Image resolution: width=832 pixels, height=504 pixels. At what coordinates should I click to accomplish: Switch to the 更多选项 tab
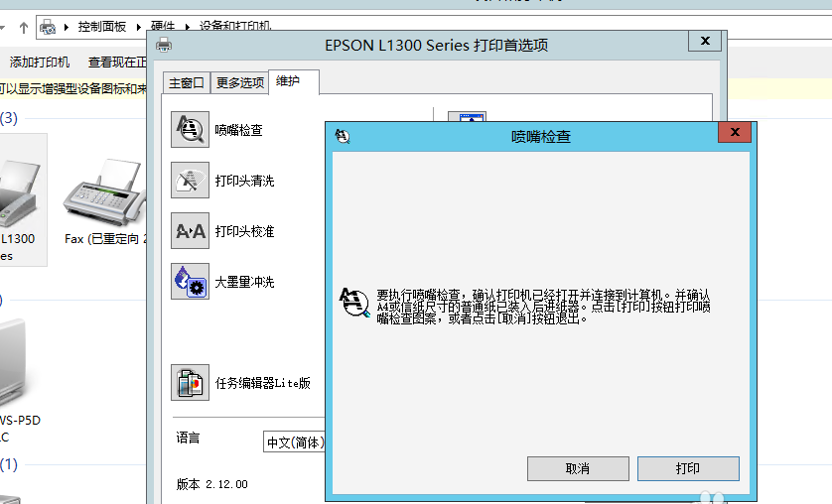240,83
